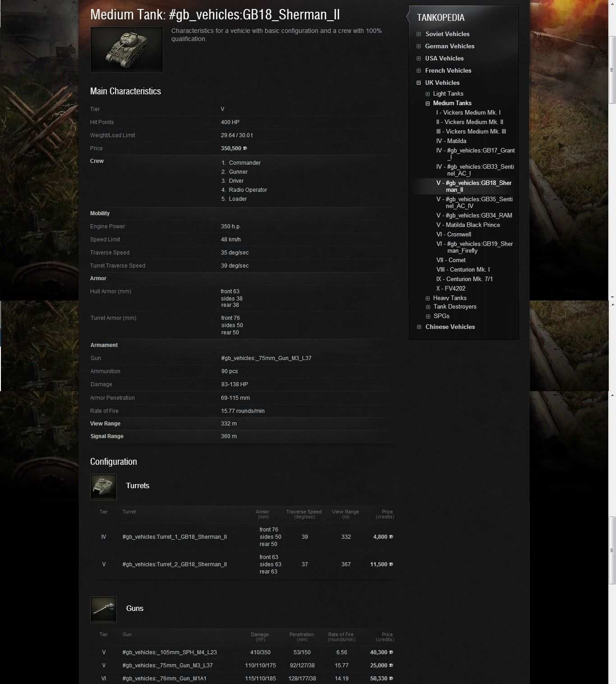Expand the Light Tanks plus icon
616x684 pixels.
coord(428,94)
